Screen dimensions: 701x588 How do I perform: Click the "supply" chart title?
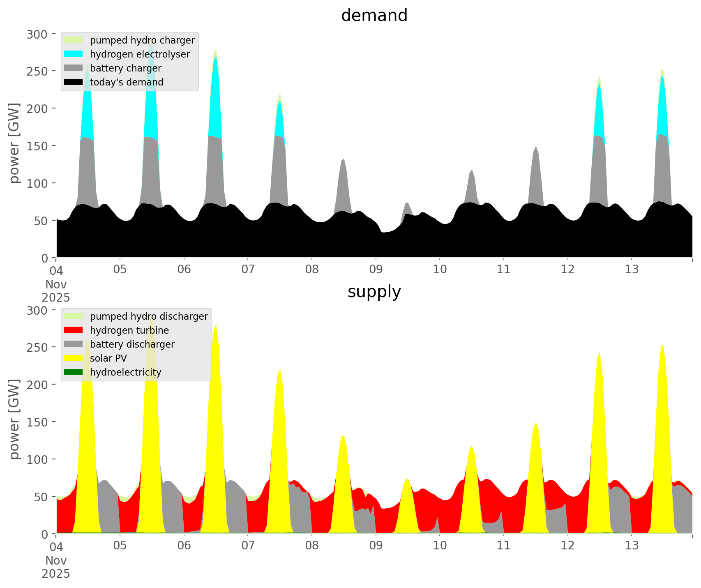pyautogui.click(x=374, y=292)
